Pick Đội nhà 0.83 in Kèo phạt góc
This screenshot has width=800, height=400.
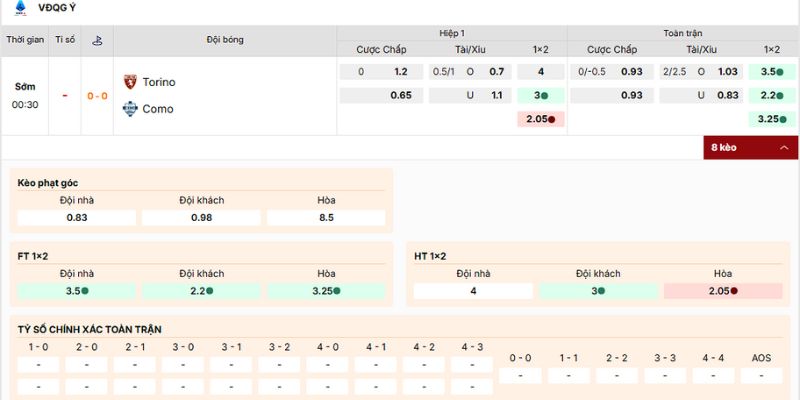tap(76, 218)
